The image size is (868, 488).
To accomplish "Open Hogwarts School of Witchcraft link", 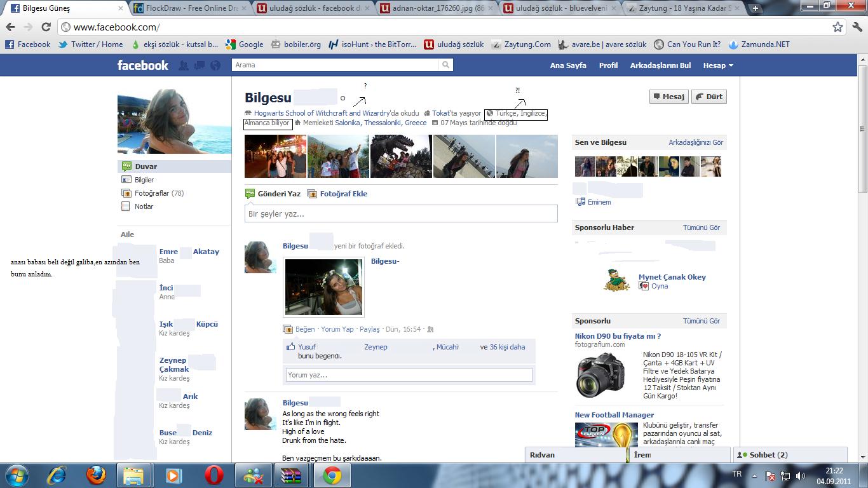I will pyautogui.click(x=322, y=113).
